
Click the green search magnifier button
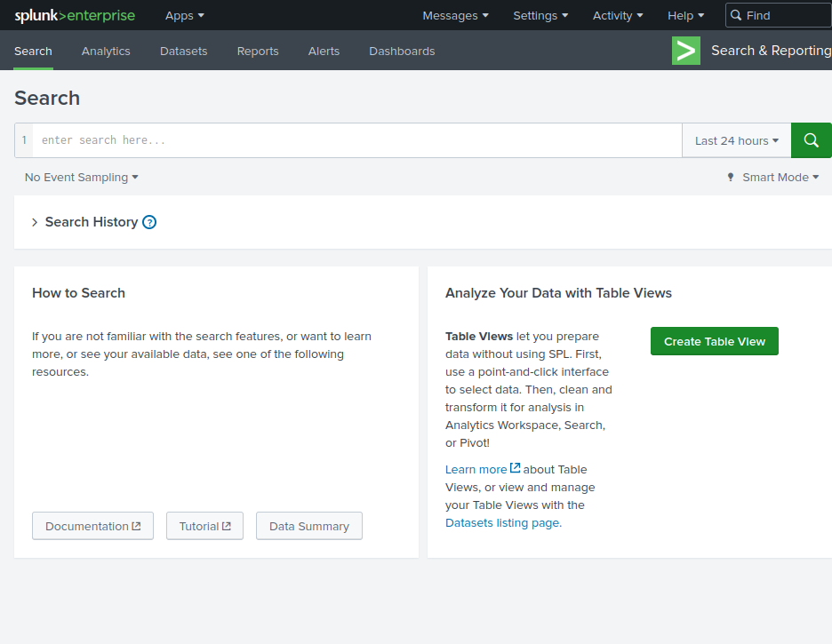click(x=811, y=140)
